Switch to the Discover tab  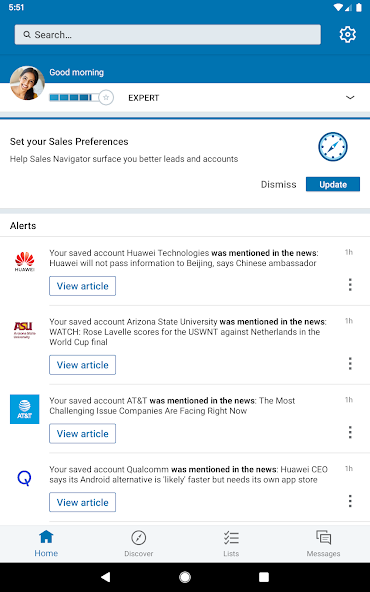tap(139, 544)
